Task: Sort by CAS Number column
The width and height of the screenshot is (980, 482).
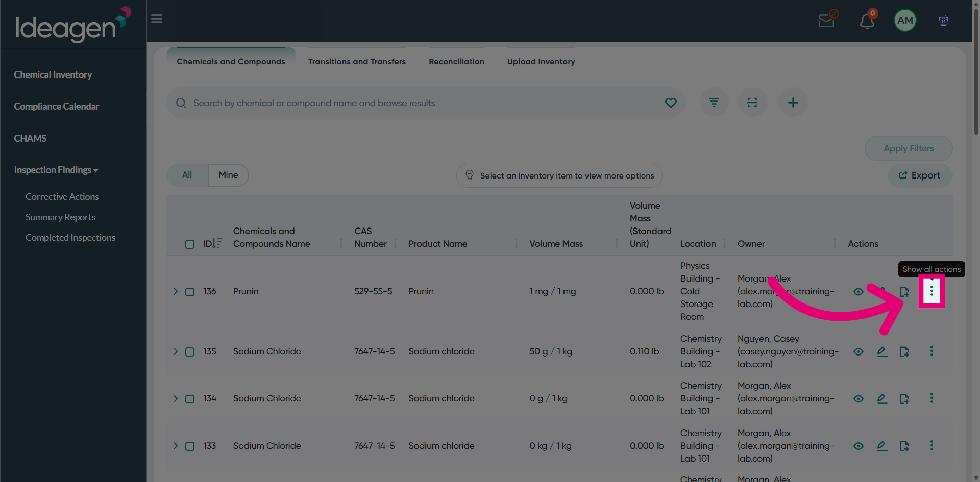Action: pos(395,243)
